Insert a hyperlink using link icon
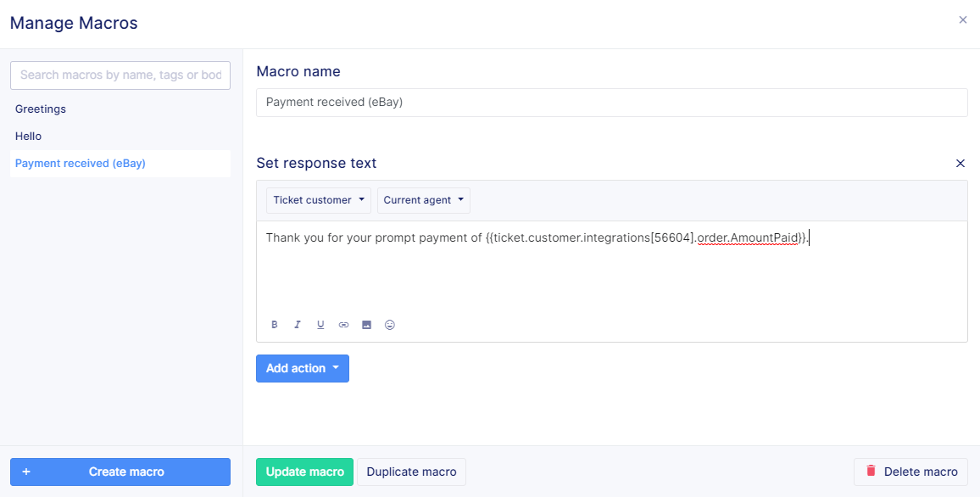Viewport: 980px width, 497px height. click(343, 325)
